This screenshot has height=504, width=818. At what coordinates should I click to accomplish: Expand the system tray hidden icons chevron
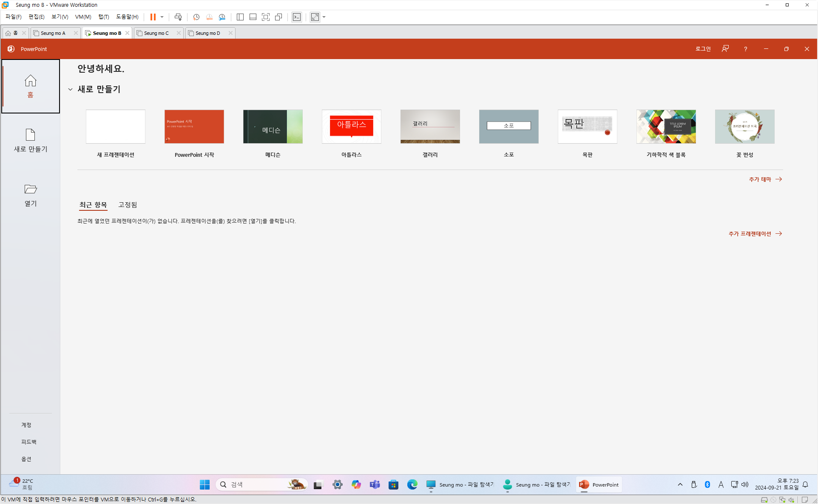(680, 484)
